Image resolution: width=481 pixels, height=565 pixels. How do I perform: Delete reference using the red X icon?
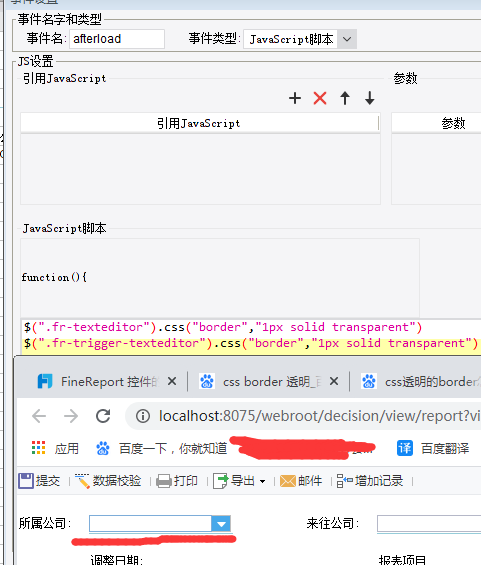click(x=320, y=98)
